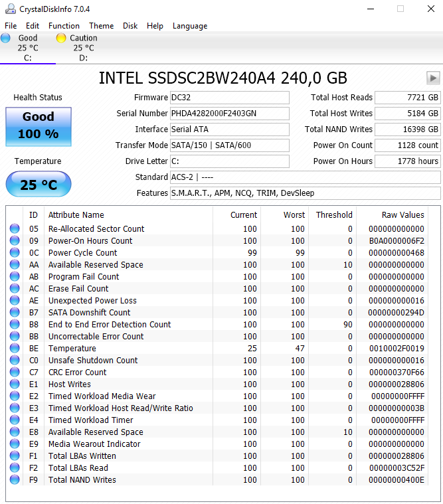Click the Firmware DC32 field
Screen dimensions: 443x504
(x=229, y=98)
